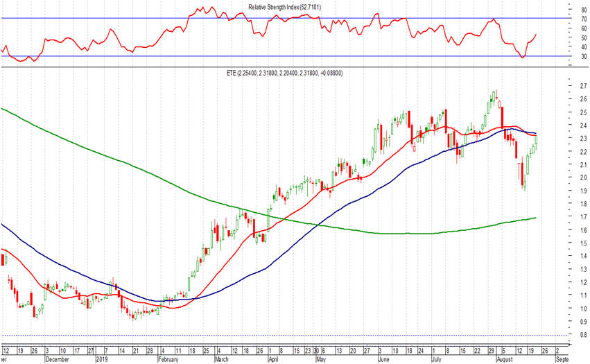Image resolution: width=590 pixels, height=364 pixels.
Task: Click date label 17 above December
Action: (x=77, y=351)
